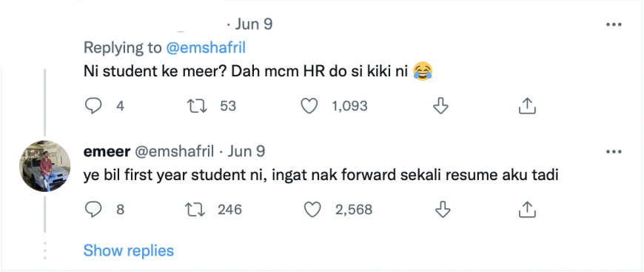The height and width of the screenshot is (272, 644).
Task: Reply to the 'Ni student ke meer' tweet
Action: click(x=93, y=107)
